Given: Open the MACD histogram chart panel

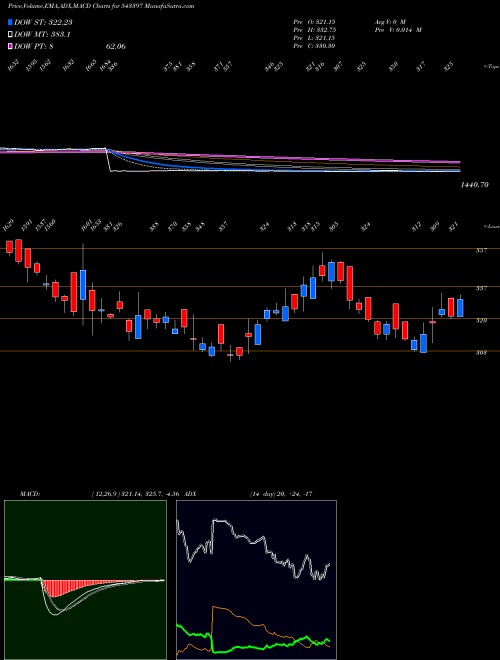Looking at the screenshot, I should click(x=85, y=580).
